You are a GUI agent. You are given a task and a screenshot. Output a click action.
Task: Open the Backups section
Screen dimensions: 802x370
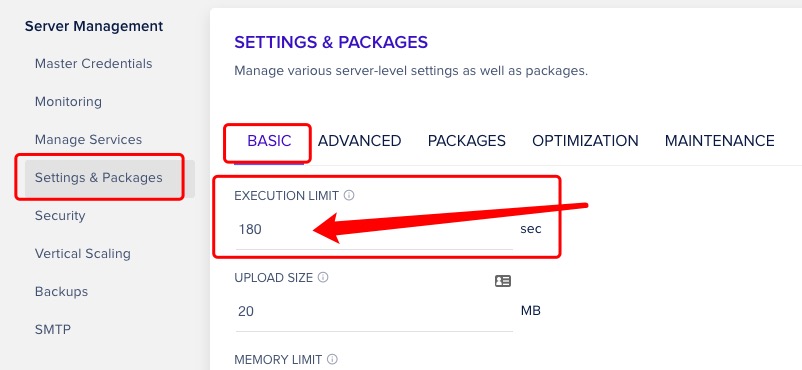[61, 291]
